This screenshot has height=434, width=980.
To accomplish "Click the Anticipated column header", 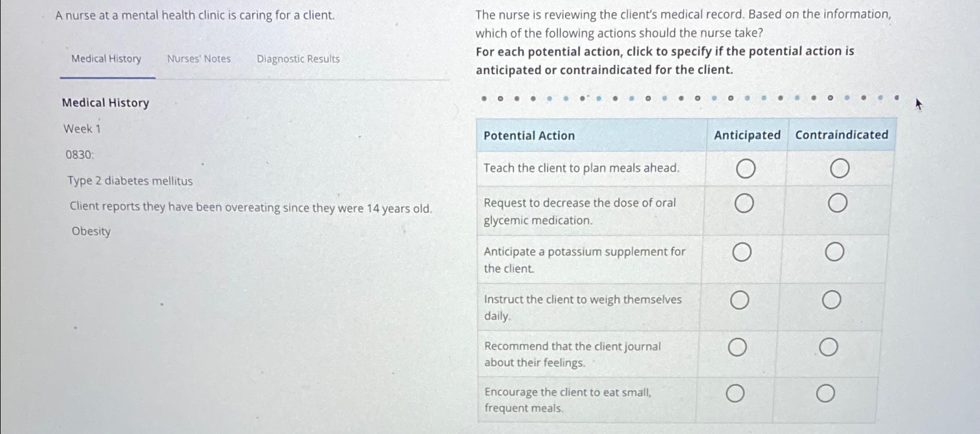I will [747, 135].
